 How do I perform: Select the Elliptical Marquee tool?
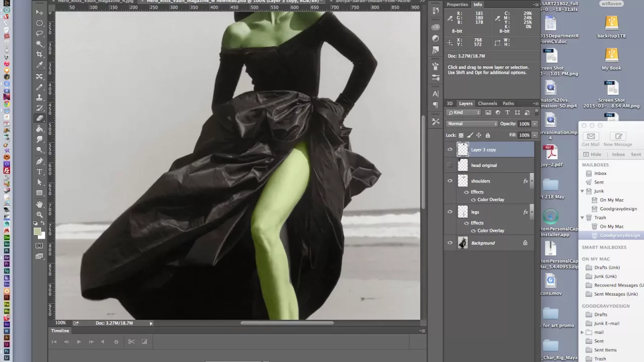coord(39,23)
